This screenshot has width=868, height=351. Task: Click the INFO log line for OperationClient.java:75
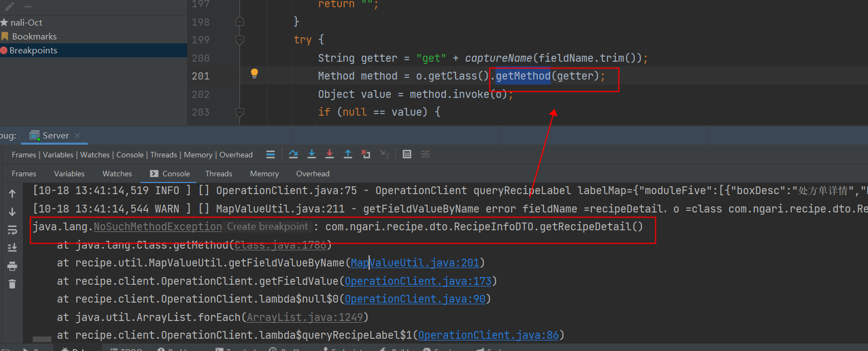click(x=450, y=191)
